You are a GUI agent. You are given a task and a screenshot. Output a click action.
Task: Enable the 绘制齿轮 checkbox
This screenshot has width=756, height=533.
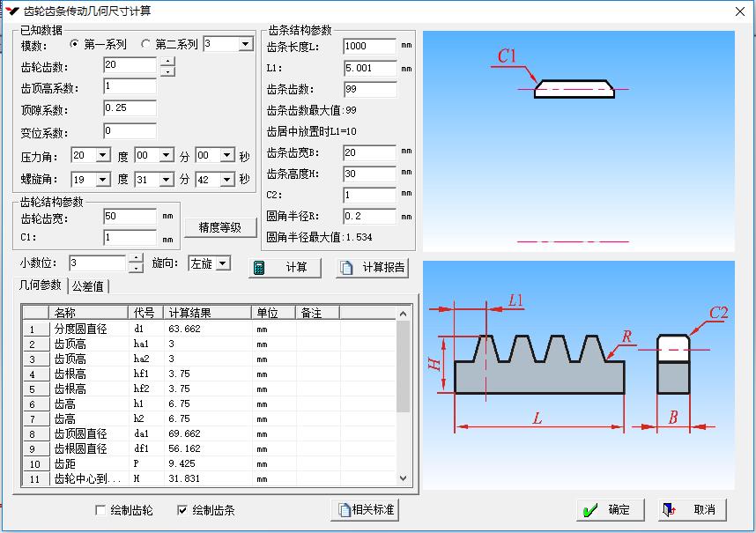click(x=101, y=510)
